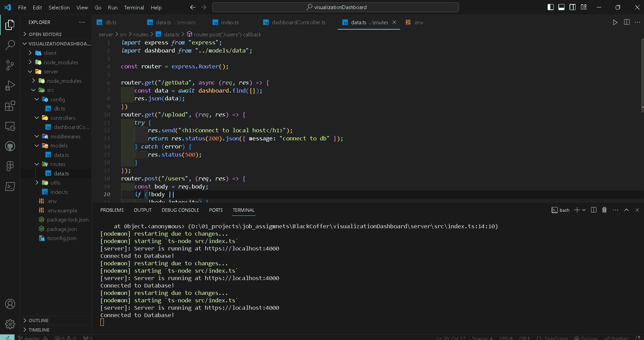644x340 pixels.
Task: Open the new terminal launch profile dropdown
Action: [x=584, y=210]
